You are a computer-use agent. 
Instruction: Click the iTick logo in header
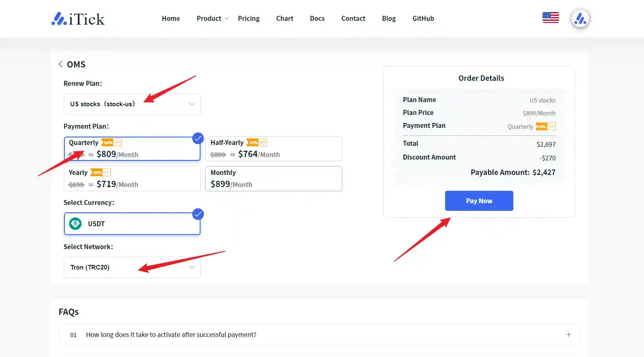78,19
